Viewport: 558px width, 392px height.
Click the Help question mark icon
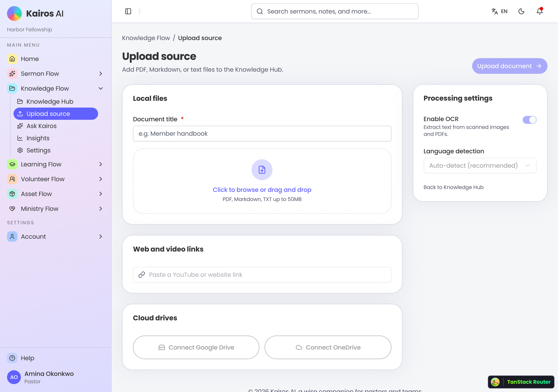[x=12, y=358]
